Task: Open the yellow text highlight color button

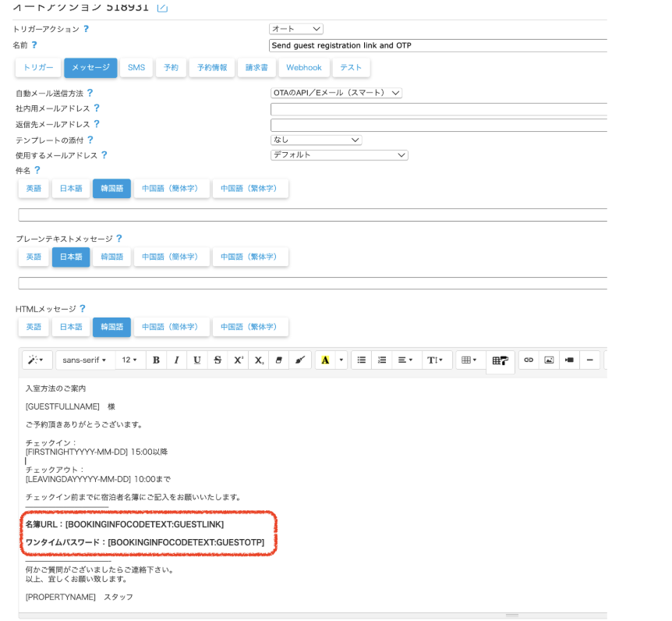Action: pos(325,360)
